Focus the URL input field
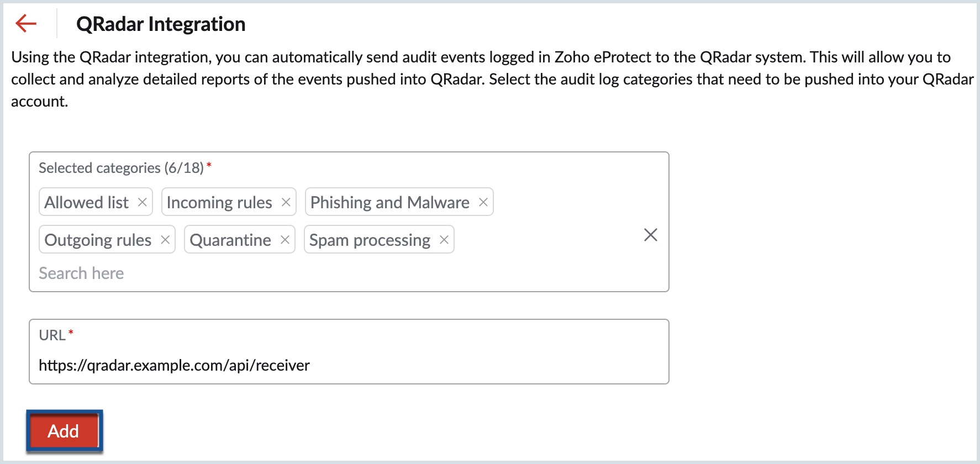The height and width of the screenshot is (464, 980). pyautogui.click(x=348, y=365)
